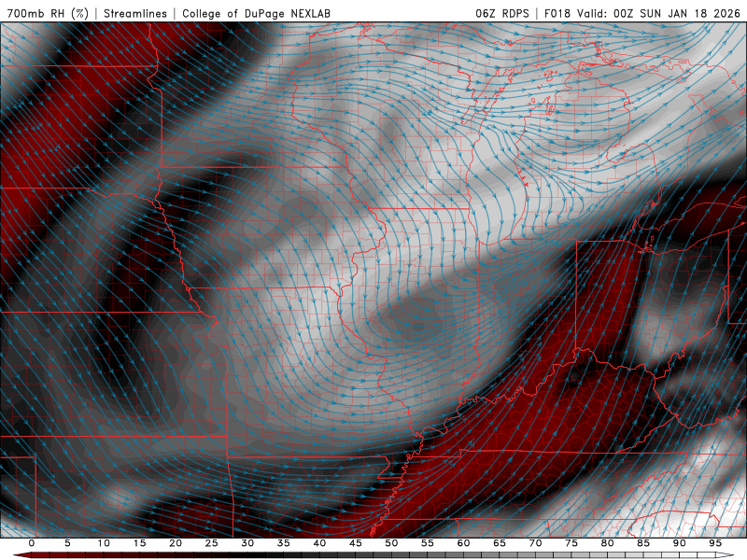Select the '06Z RDPS' model run label
Screen dimensions: 747x560
pos(502,13)
